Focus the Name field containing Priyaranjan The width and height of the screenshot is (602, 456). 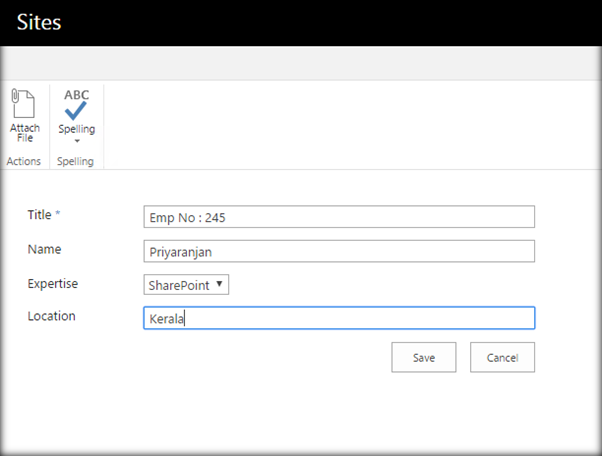coord(339,251)
